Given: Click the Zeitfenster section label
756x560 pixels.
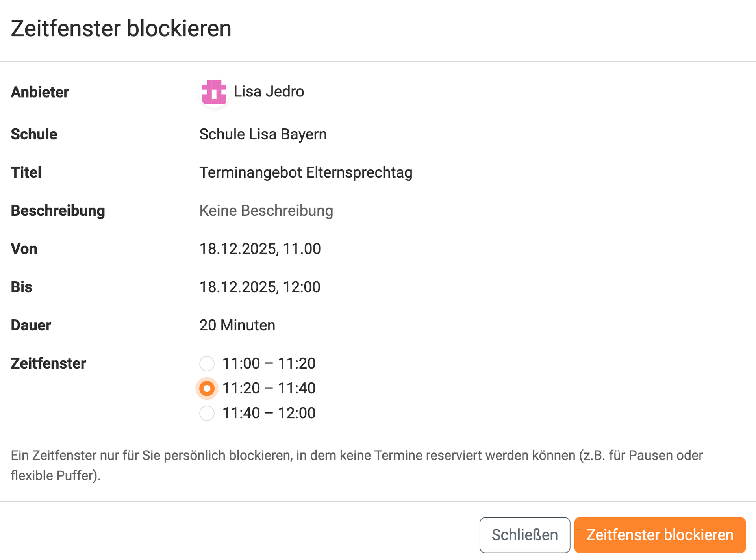Looking at the screenshot, I should [48, 363].
